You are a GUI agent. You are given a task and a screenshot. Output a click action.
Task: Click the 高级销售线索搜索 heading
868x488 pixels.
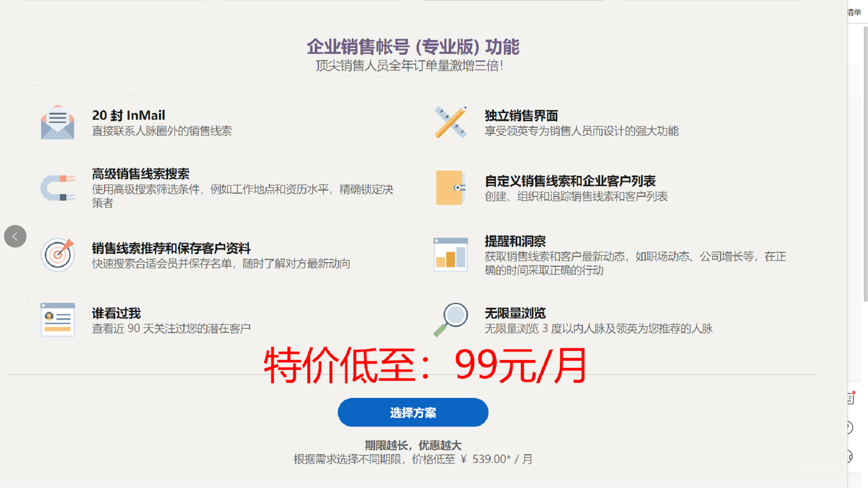(x=141, y=174)
